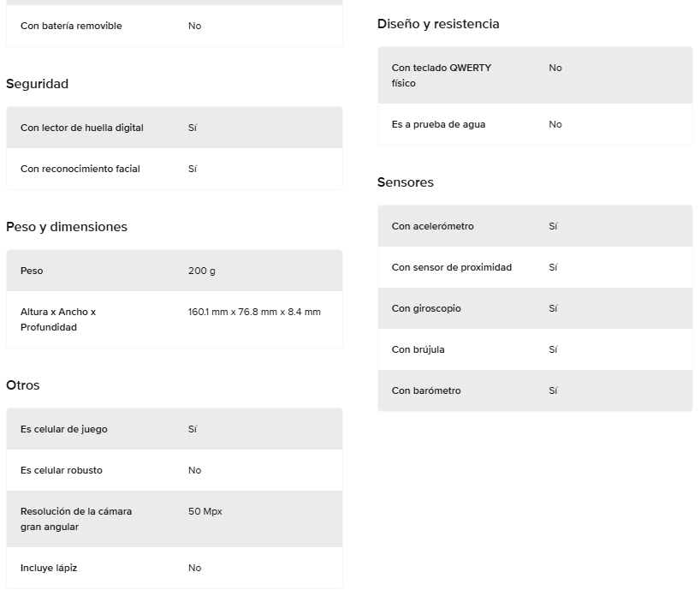Click the Es a prueba de agua label
Viewport: 700px width, 590px height.
(x=438, y=124)
